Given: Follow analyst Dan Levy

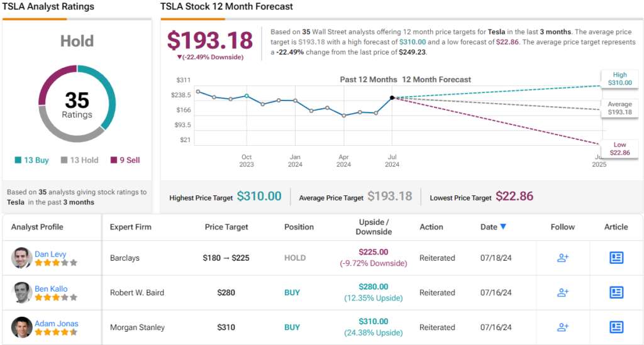Looking at the screenshot, I should (563, 258).
